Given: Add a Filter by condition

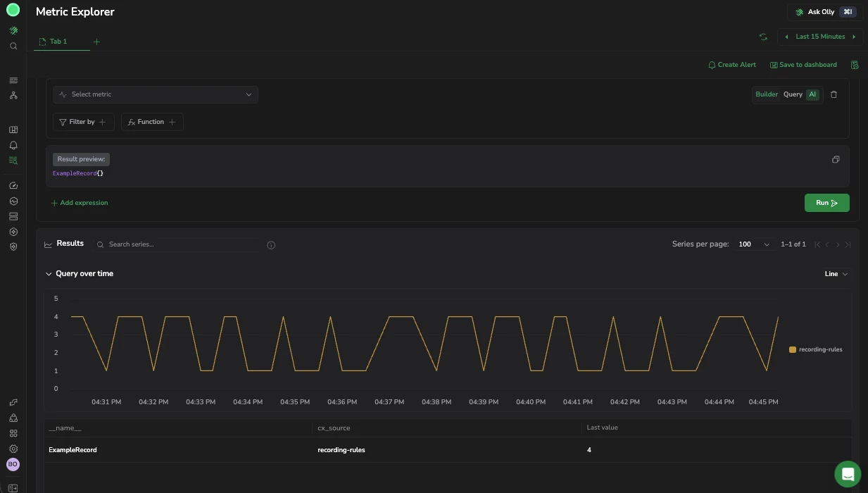Looking at the screenshot, I should pyautogui.click(x=83, y=122).
